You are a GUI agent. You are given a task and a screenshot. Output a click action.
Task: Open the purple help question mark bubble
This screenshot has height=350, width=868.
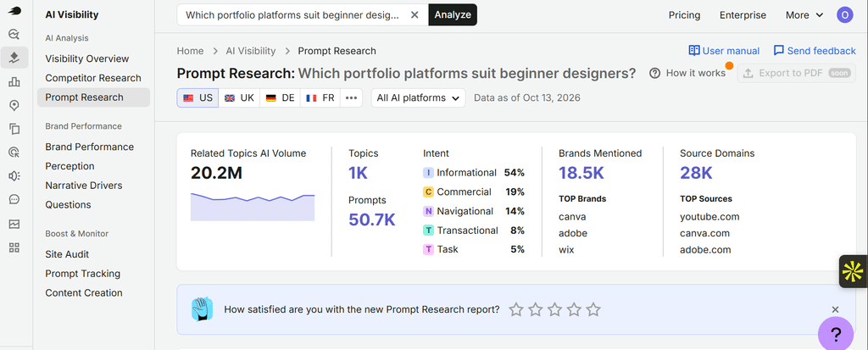click(x=837, y=333)
